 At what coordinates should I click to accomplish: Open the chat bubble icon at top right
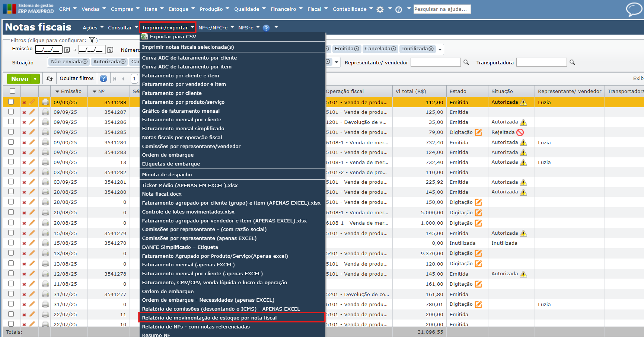point(634,9)
